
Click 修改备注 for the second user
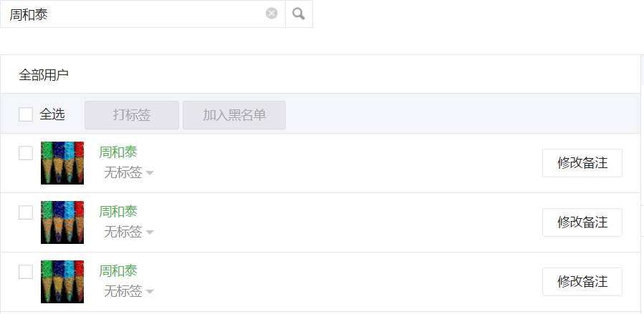(582, 222)
